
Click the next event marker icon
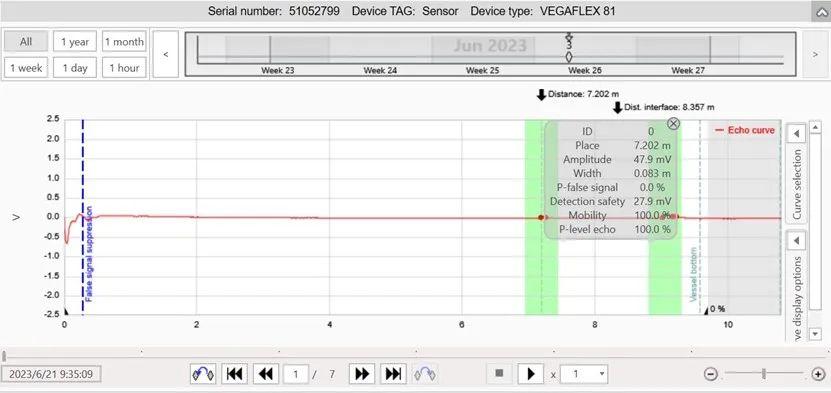click(425, 374)
